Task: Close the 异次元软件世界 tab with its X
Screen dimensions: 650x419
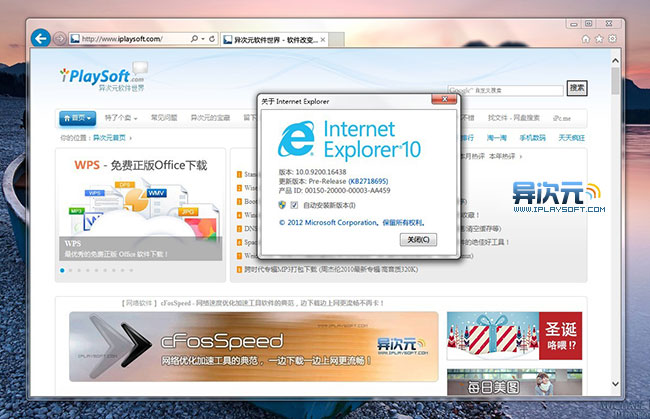Action: tap(323, 40)
